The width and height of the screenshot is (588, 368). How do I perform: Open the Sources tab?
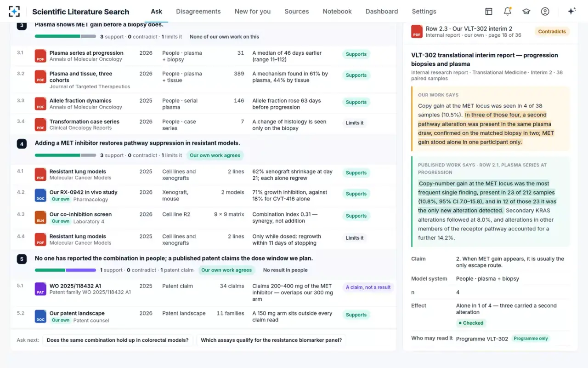(x=297, y=11)
